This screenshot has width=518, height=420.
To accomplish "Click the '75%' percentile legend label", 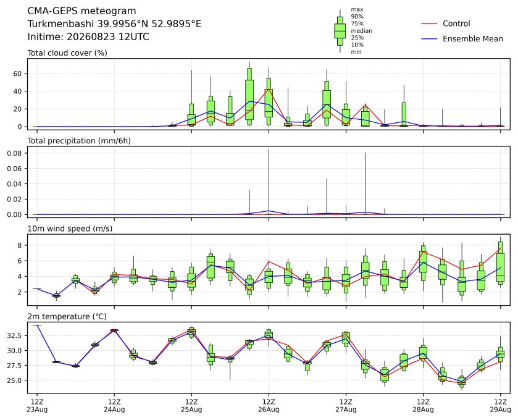I will (357, 23).
